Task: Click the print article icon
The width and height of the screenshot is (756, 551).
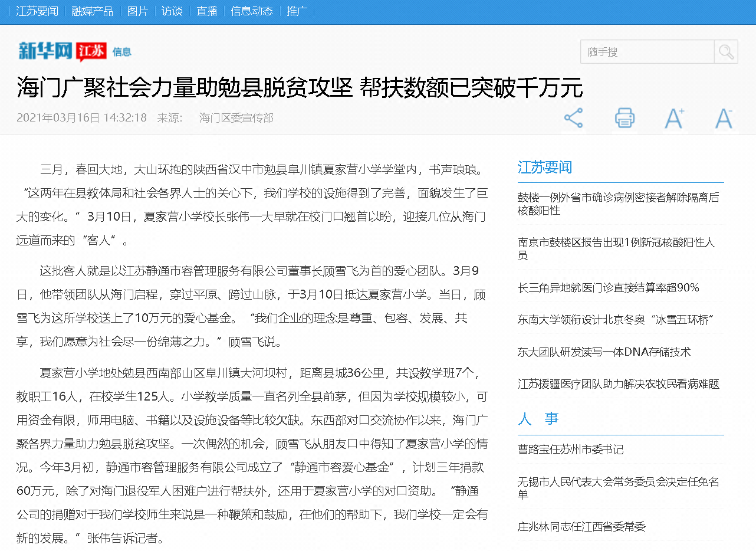Action: (624, 118)
